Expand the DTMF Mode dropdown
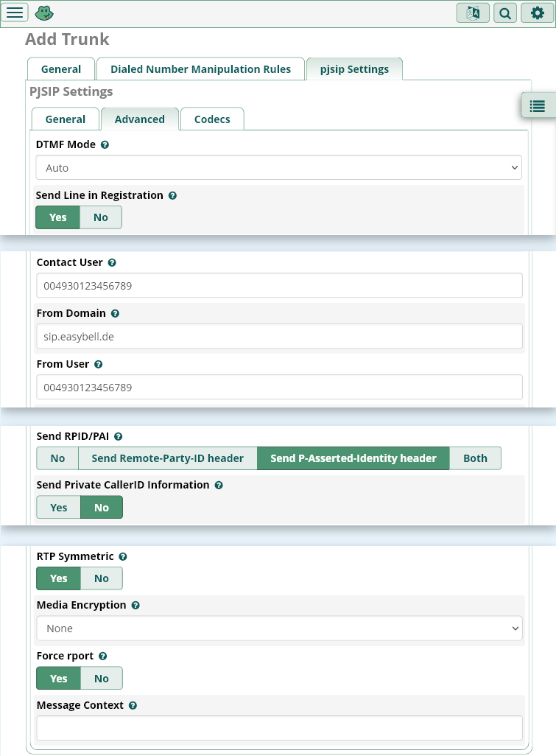556x756 pixels. pos(278,168)
